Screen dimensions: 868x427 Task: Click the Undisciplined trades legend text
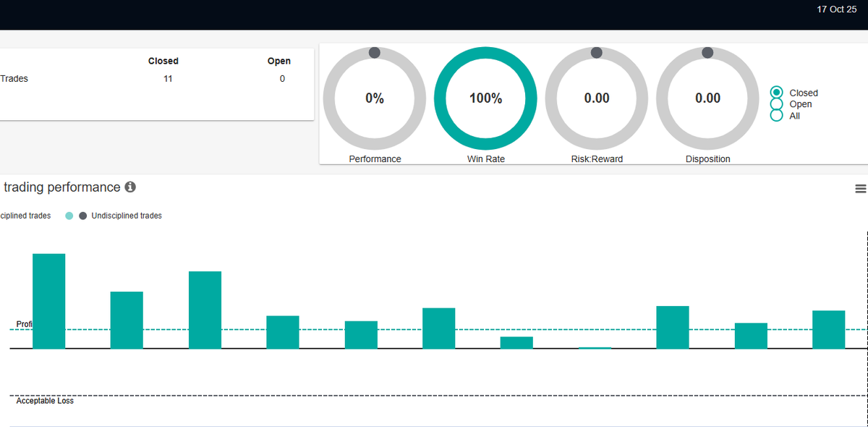click(x=127, y=216)
